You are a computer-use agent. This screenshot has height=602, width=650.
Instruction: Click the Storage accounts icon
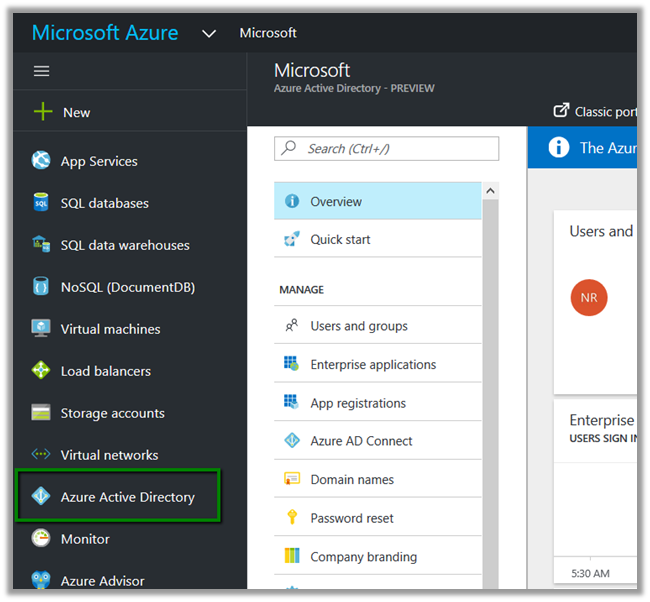tap(41, 413)
